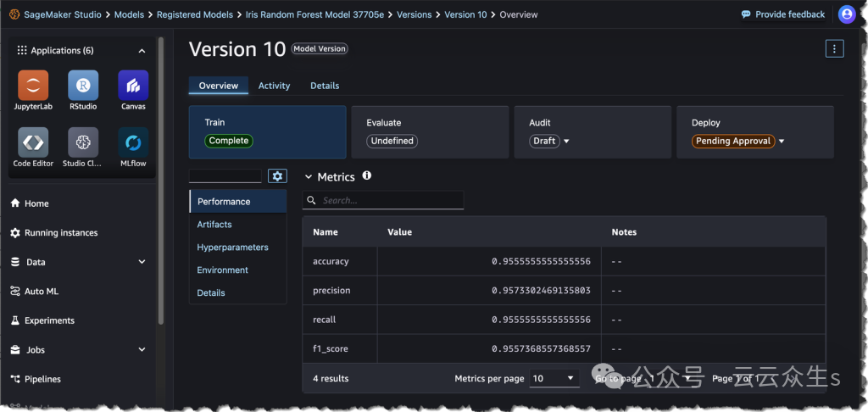The width and height of the screenshot is (868, 412).
Task: Go to Versions breadcrumb link
Action: coord(414,15)
